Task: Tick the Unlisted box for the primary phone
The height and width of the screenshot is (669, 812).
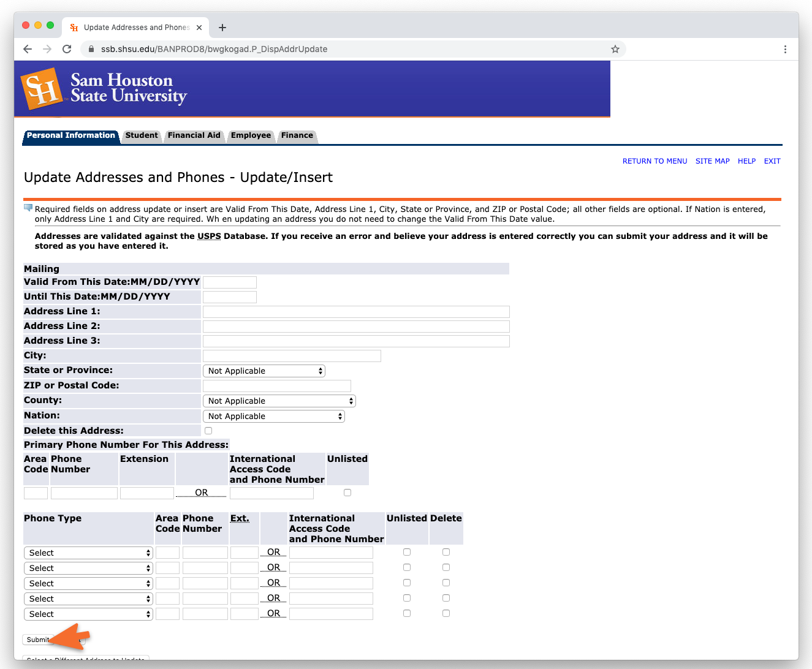Action: pyautogui.click(x=347, y=493)
